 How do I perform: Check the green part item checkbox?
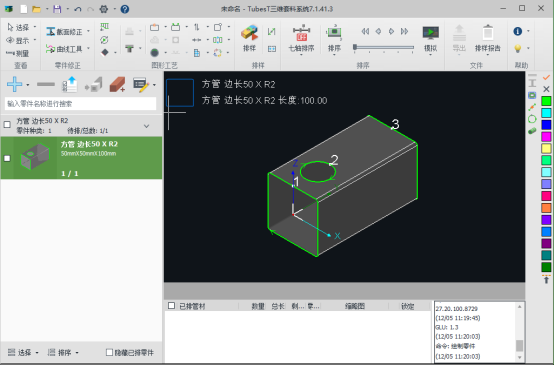coord(7,158)
